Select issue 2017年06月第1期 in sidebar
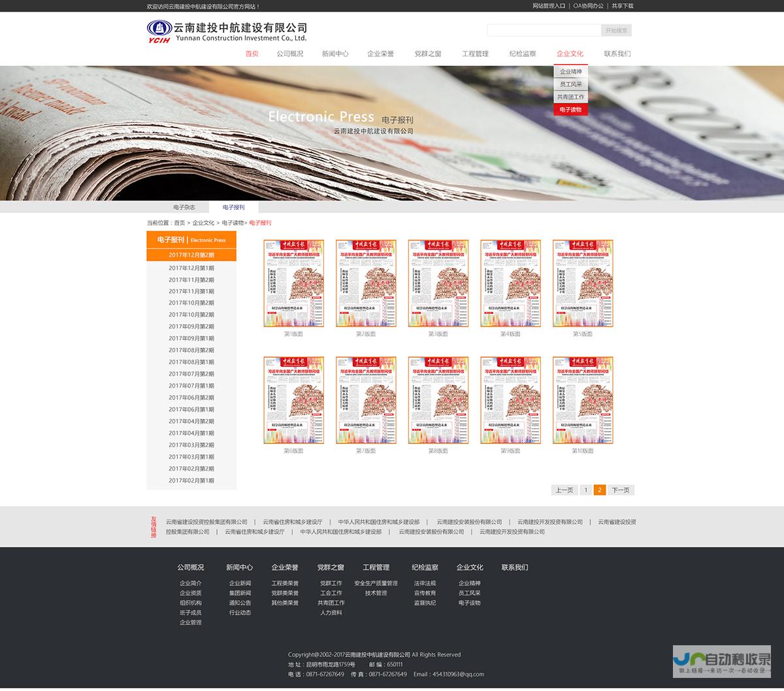 click(x=191, y=409)
